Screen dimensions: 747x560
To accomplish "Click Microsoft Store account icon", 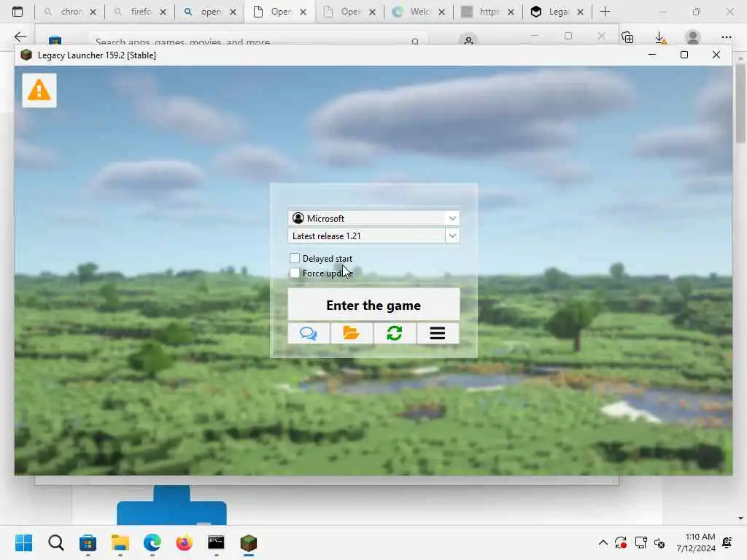I will (468, 40).
